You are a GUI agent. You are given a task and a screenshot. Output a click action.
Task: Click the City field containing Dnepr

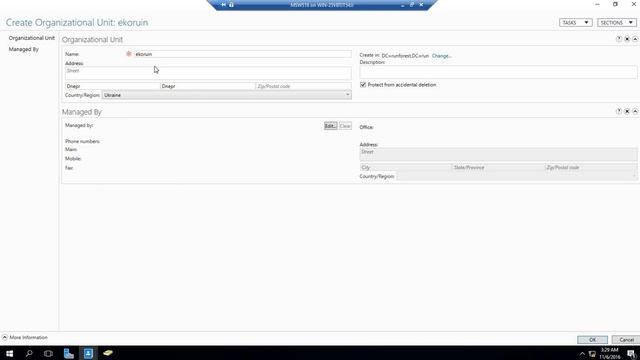[113, 86]
